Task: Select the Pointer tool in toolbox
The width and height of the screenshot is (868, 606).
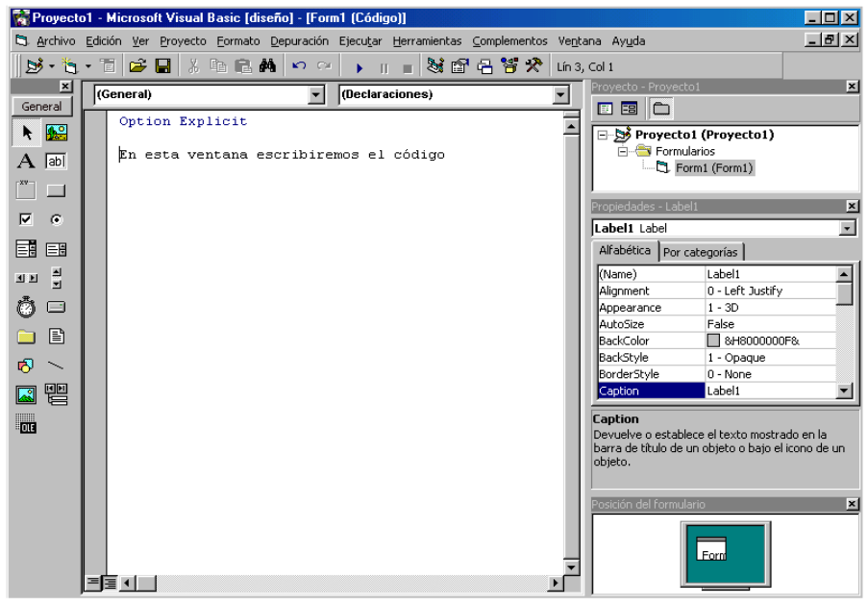Action: click(26, 133)
